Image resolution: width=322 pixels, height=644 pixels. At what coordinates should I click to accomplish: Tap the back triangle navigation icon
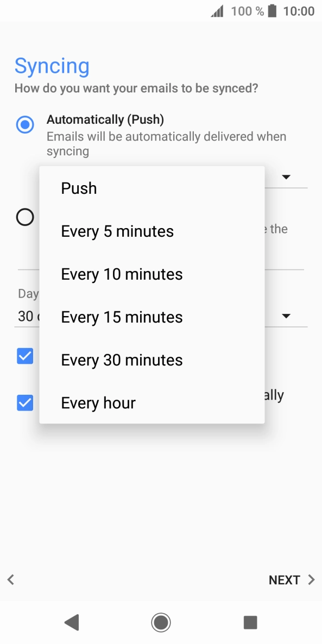point(71,623)
